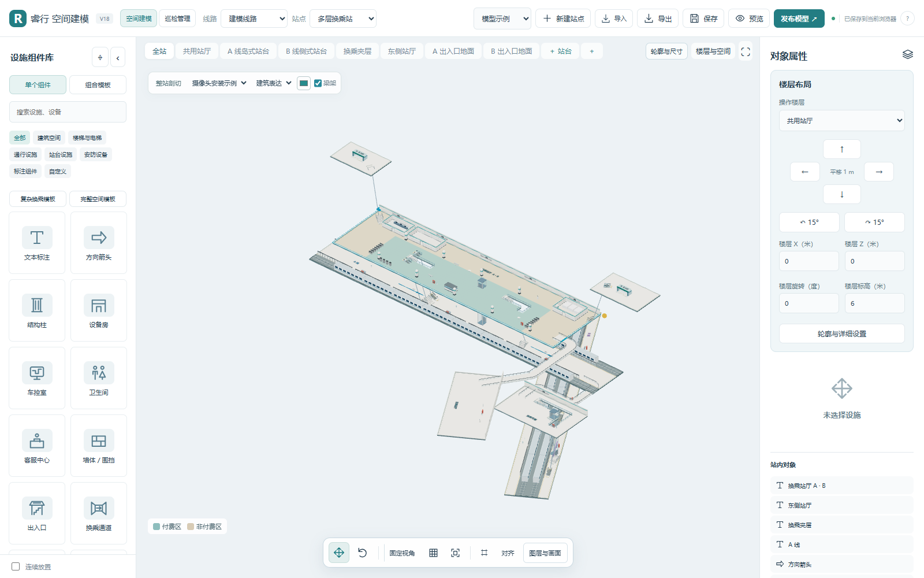
Task: Click the help question mark icon
Action: [907, 18]
